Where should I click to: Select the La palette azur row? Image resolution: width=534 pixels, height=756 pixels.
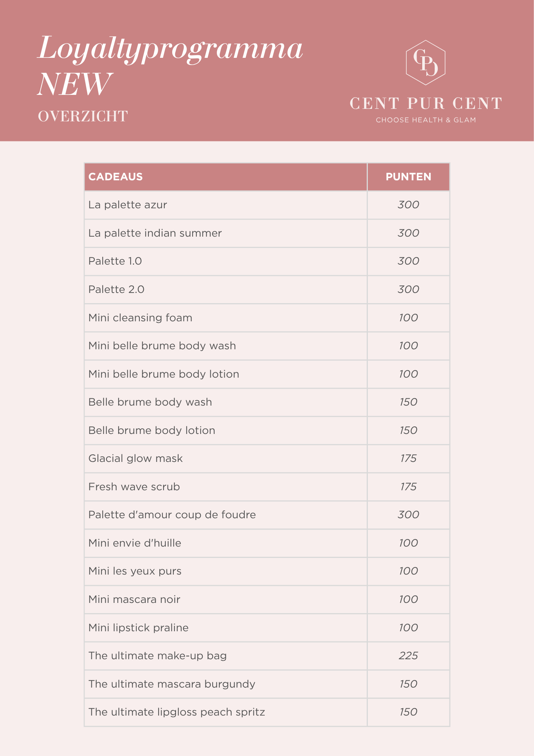tap(128, 205)
